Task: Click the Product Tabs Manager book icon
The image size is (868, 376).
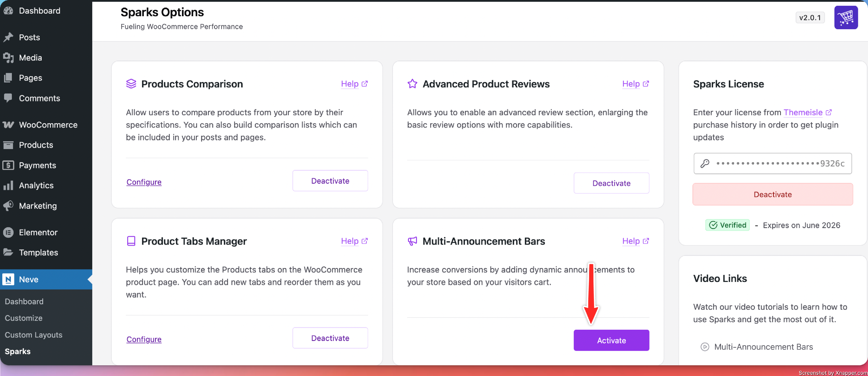Action: (x=131, y=241)
